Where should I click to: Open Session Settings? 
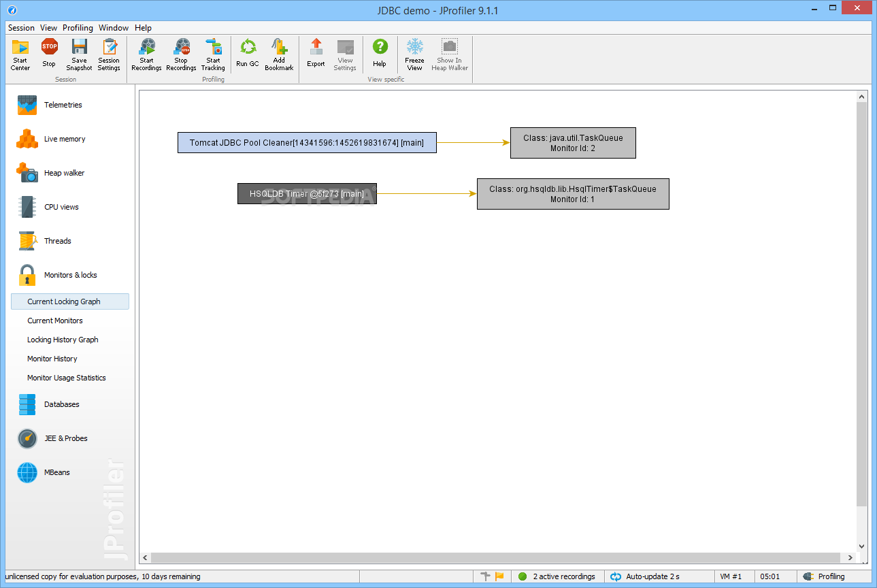[109, 54]
